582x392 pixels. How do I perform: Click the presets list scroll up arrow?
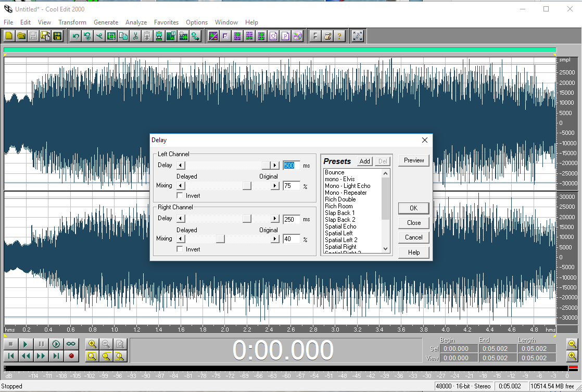point(385,173)
